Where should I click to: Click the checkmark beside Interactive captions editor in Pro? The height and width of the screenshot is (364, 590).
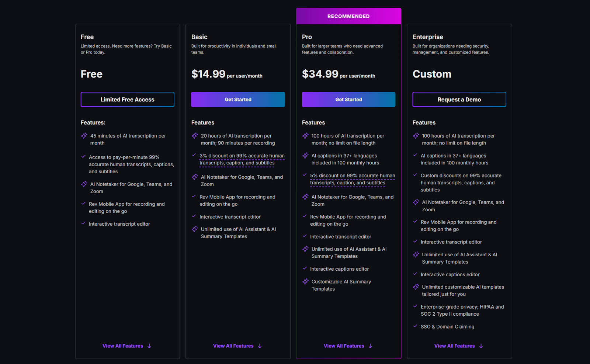click(x=305, y=268)
